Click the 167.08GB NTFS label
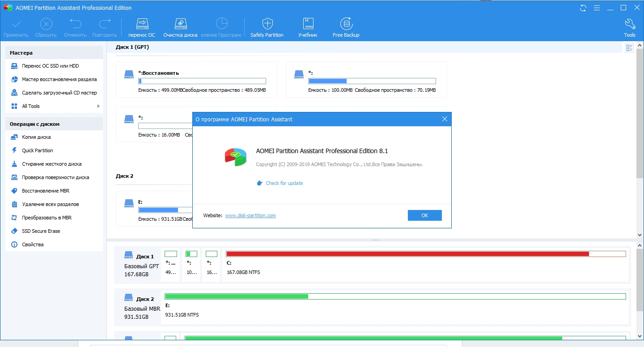The height and width of the screenshot is (347, 644). (x=243, y=272)
